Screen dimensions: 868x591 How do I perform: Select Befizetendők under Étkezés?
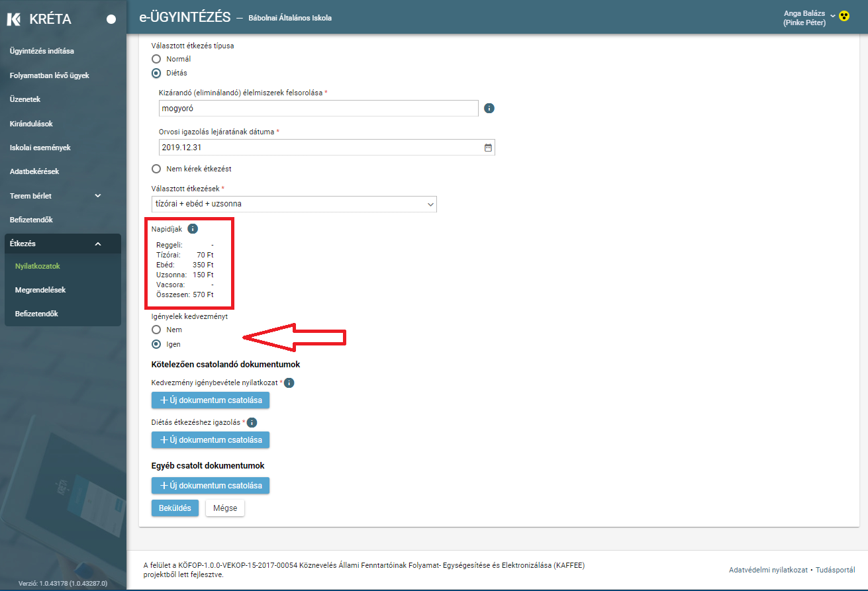click(x=36, y=314)
